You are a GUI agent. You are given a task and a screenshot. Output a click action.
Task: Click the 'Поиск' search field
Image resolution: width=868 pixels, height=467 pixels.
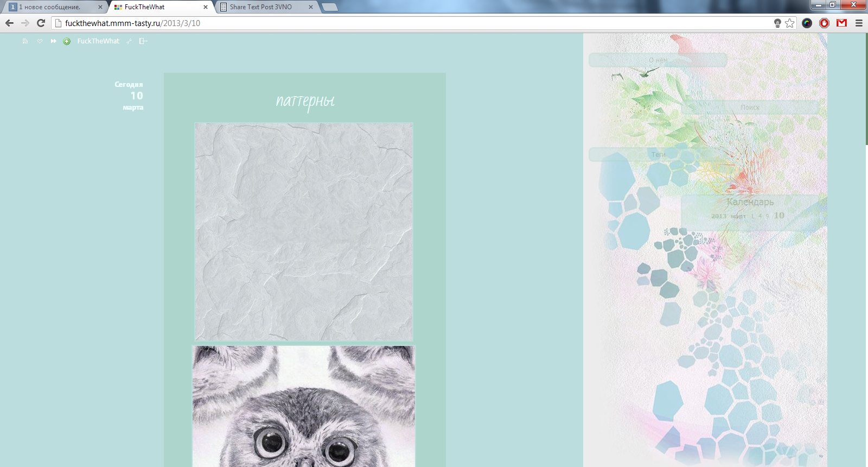750,108
